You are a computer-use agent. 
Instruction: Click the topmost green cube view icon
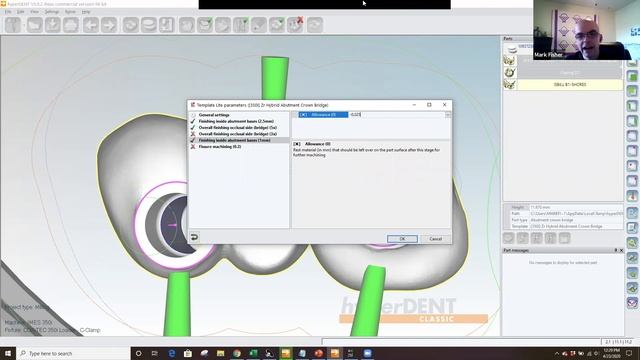pyautogui.click(x=632, y=76)
